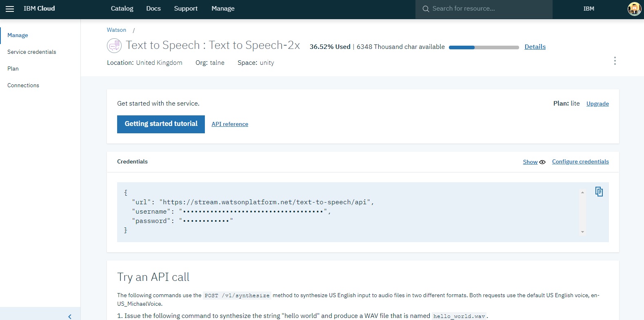The height and width of the screenshot is (320, 644).
Task: Select Manage in the left sidebar
Action: pos(18,35)
